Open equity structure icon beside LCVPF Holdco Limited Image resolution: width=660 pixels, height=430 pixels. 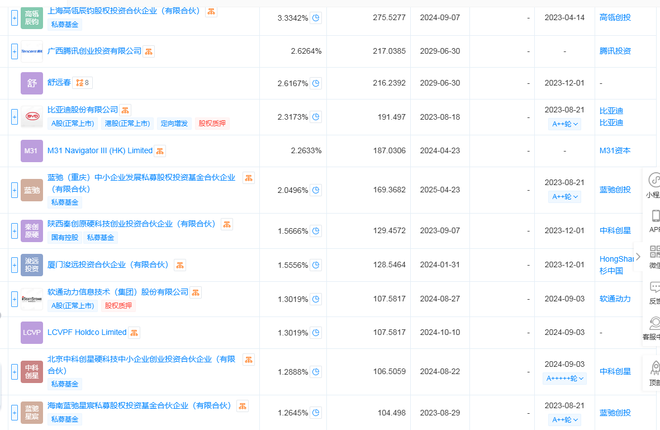coord(134,332)
